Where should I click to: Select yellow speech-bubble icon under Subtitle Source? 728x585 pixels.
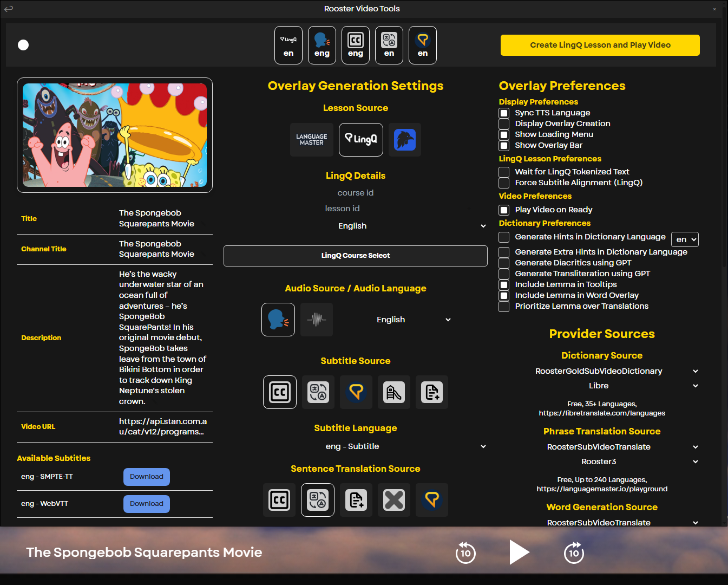pos(356,392)
